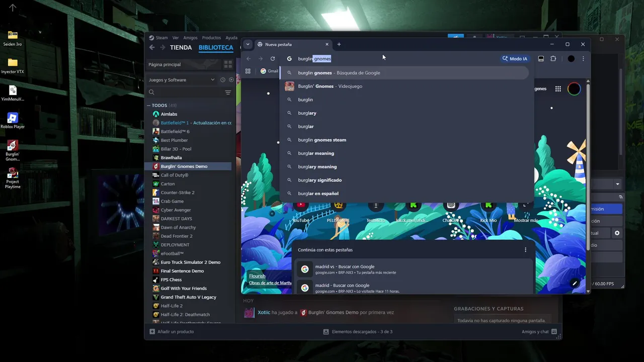Image resolution: width=644 pixels, height=362 pixels.
Task: Open Steam library advanced filters icon
Action: (228, 93)
